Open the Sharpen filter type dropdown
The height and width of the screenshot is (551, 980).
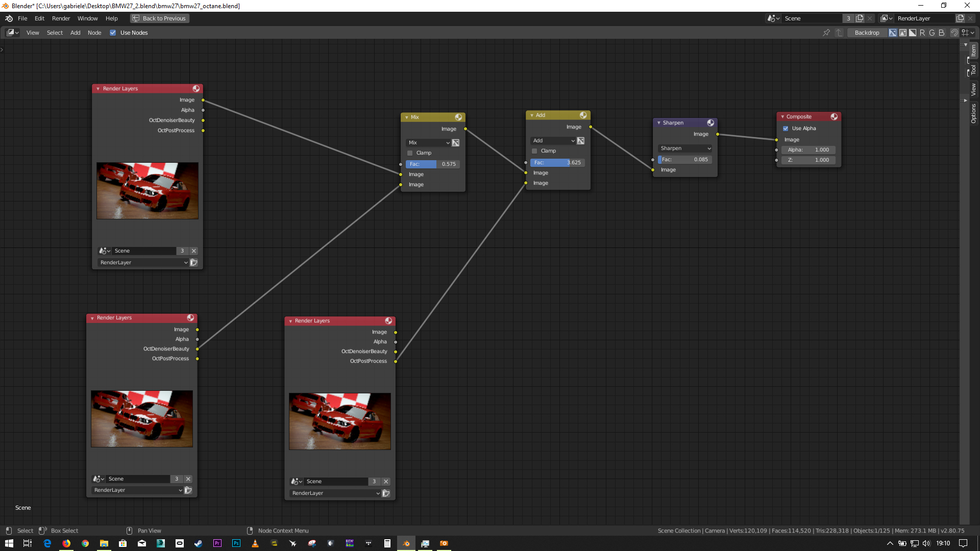coord(685,148)
